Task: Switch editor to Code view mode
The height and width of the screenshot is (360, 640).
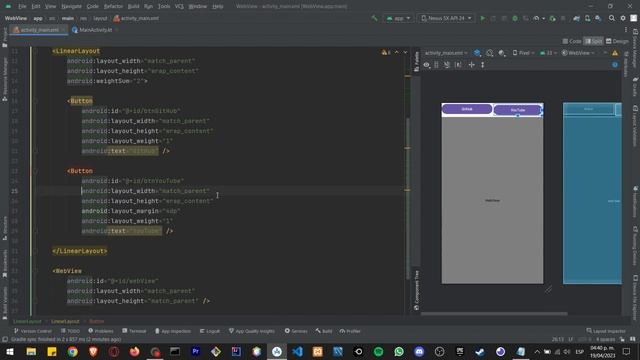Action: pyautogui.click(x=572, y=41)
